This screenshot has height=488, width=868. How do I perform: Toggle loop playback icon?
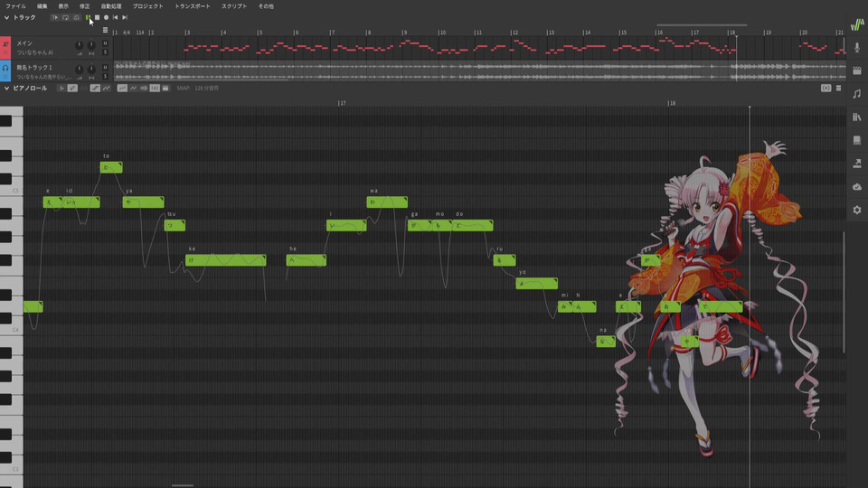pyautogui.click(x=65, y=18)
